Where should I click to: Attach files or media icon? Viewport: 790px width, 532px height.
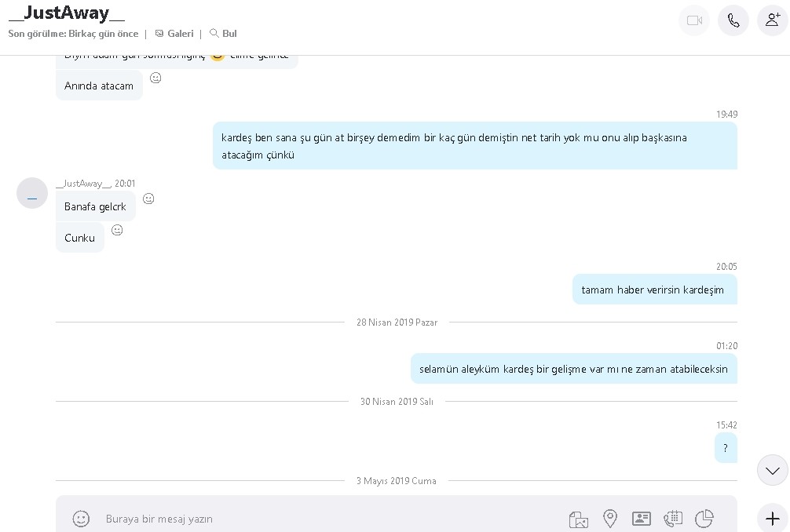point(579,519)
